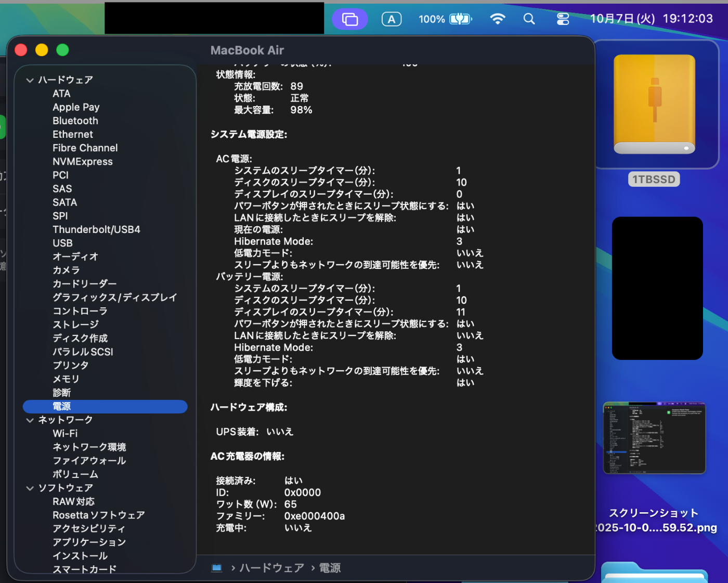The height and width of the screenshot is (583, 728).
Task: Select Thunderbolt/USB4 in the sidebar
Action: click(x=97, y=229)
